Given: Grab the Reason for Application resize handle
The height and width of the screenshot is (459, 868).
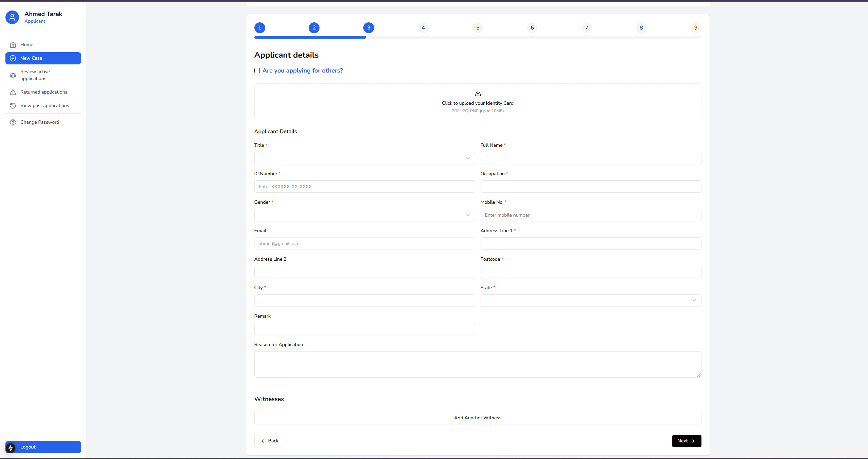Looking at the screenshot, I should pyautogui.click(x=698, y=375).
